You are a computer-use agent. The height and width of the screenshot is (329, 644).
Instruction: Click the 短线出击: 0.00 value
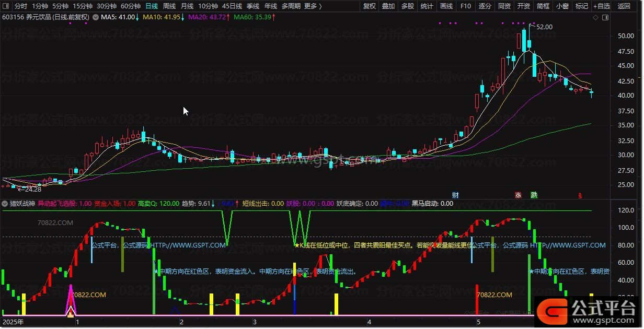click(263, 204)
